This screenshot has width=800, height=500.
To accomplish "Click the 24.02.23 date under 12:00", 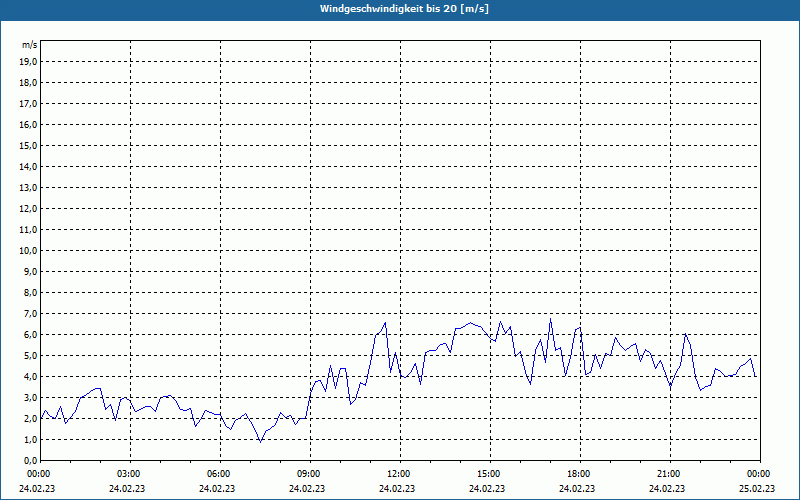I will point(397,489).
